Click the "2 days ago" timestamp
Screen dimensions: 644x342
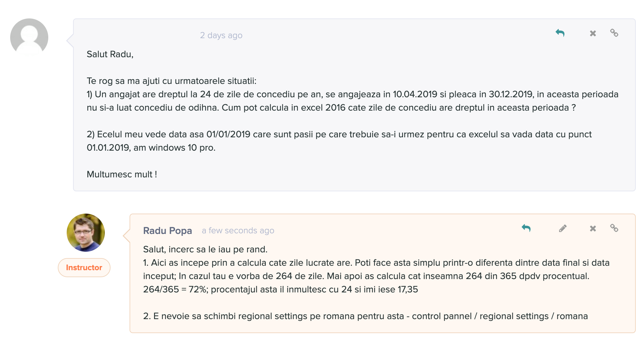[x=221, y=35]
